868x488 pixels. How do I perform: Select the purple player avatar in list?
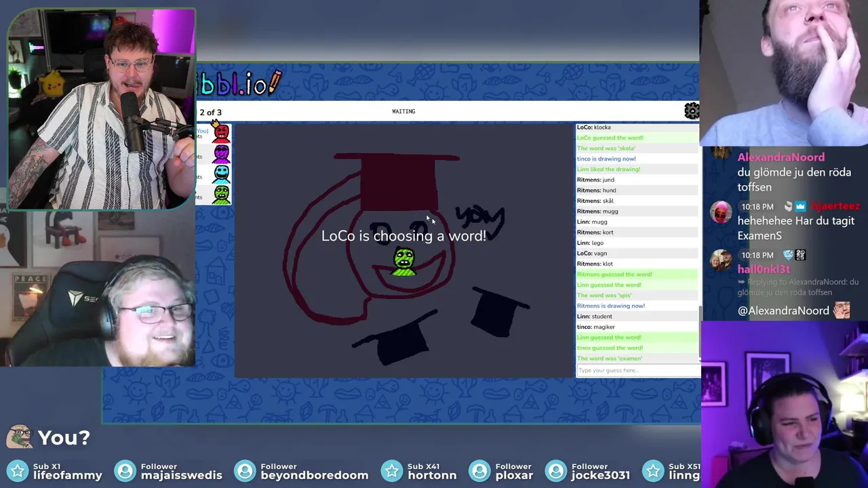pos(221,155)
